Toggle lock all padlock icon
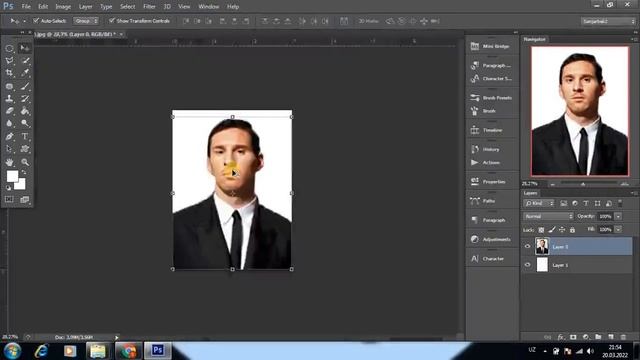 [x=572, y=230]
